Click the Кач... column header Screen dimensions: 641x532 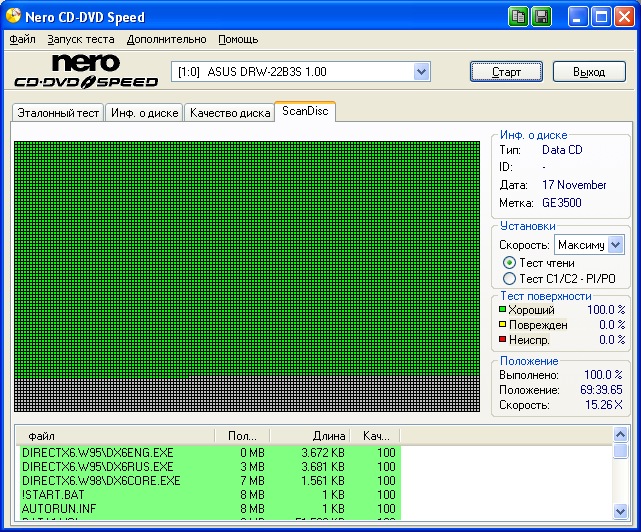point(375,436)
